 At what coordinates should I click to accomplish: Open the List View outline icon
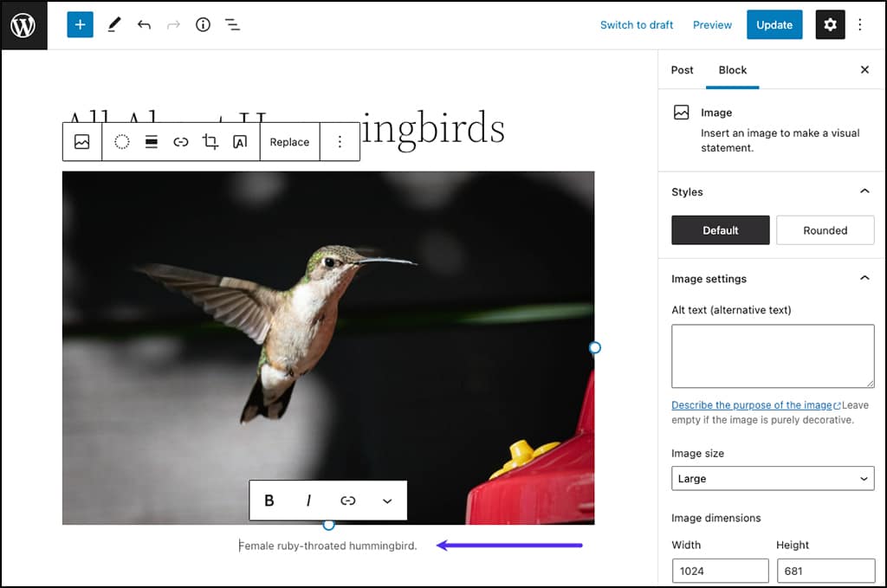(x=232, y=24)
